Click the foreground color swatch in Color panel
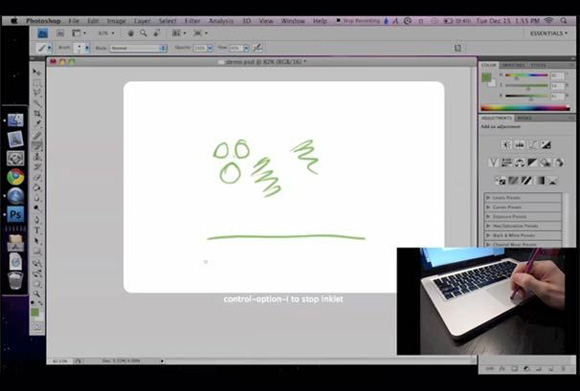 [486, 77]
